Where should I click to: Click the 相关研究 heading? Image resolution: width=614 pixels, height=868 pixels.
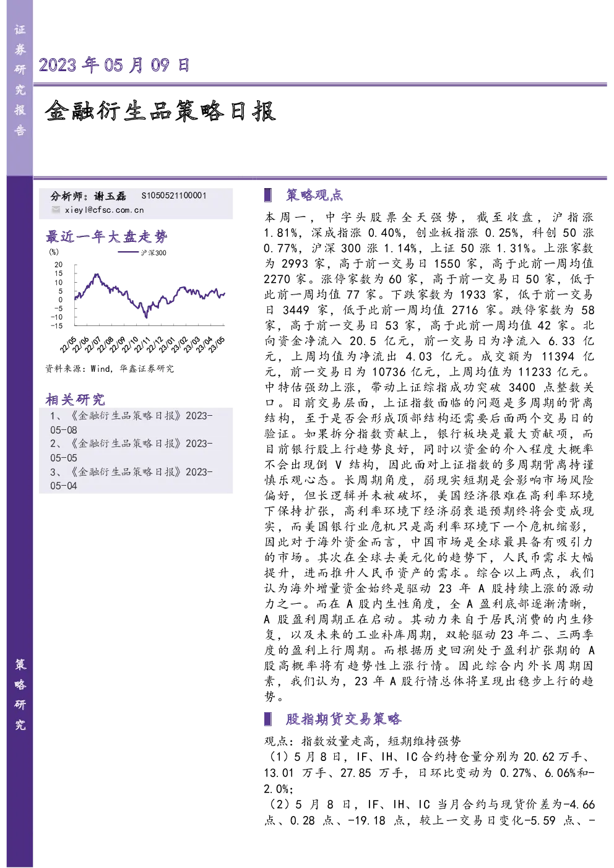(x=75, y=399)
